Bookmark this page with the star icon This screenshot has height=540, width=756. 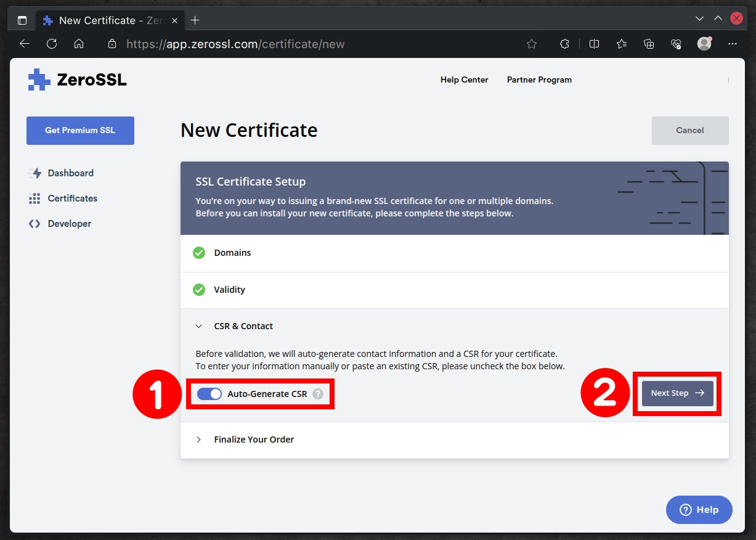tap(532, 44)
